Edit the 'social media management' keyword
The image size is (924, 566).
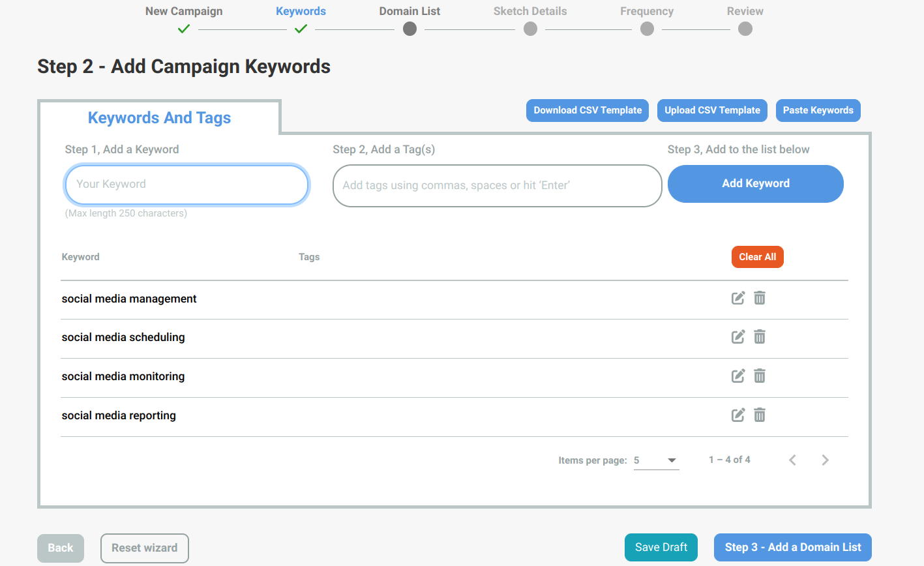coord(738,298)
